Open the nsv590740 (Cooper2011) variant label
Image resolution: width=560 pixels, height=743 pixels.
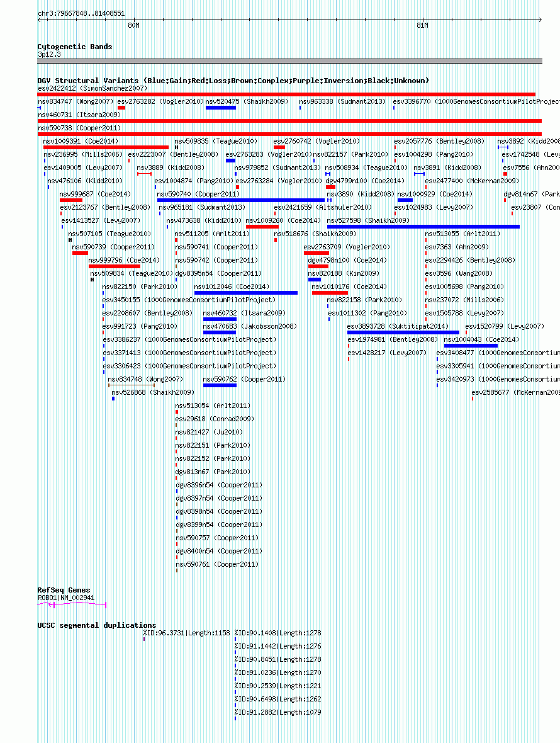point(198,194)
